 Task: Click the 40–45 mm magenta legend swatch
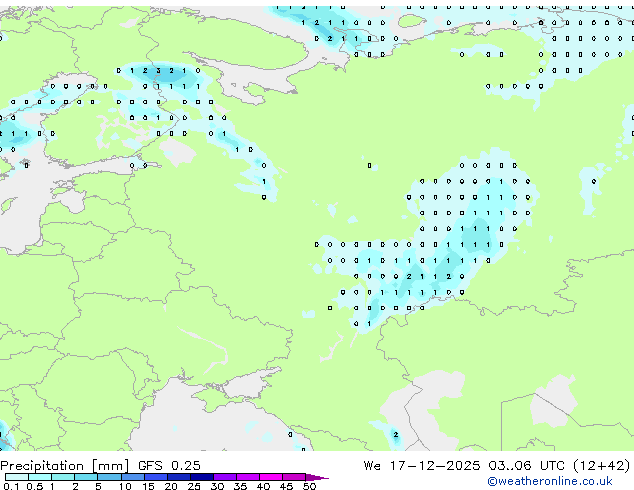click(x=271, y=477)
